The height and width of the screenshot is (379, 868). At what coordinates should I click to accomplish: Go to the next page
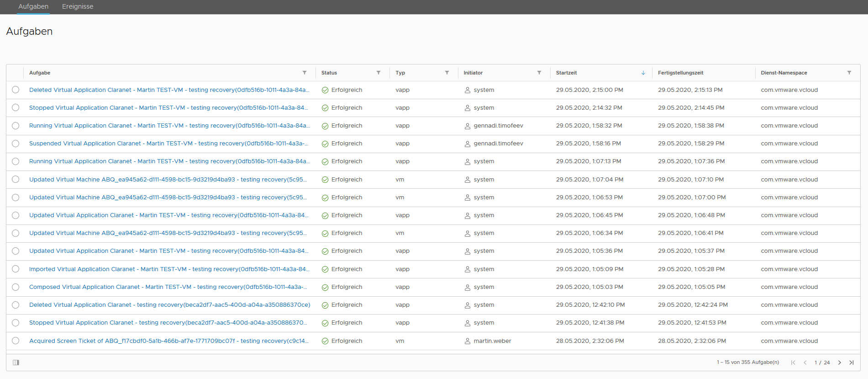tap(839, 363)
